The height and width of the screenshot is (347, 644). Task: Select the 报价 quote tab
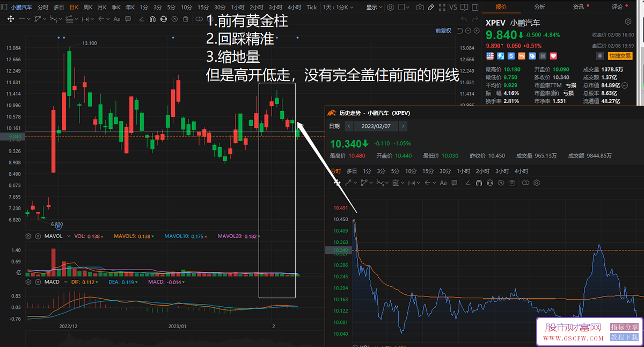pyautogui.click(x=501, y=7)
